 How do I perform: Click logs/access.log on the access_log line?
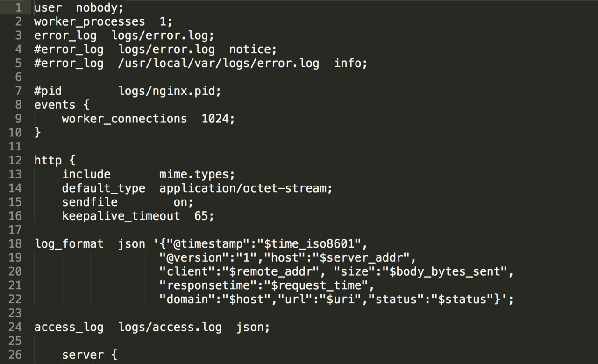[170, 328]
